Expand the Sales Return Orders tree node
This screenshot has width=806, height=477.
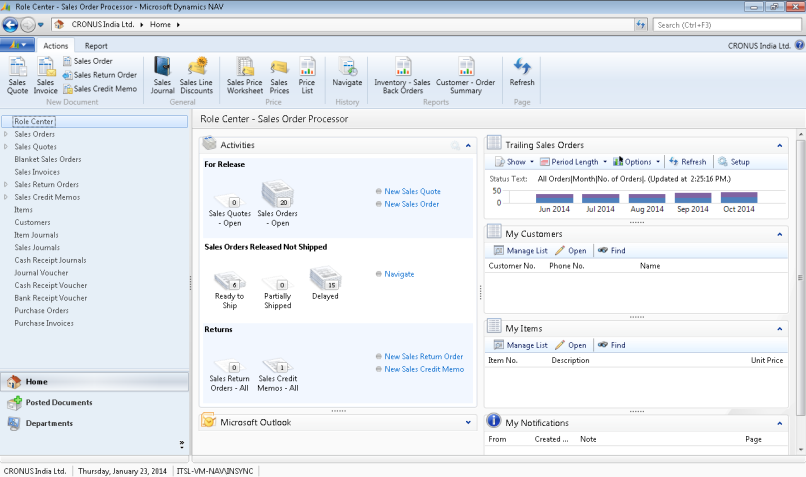click(x=6, y=185)
